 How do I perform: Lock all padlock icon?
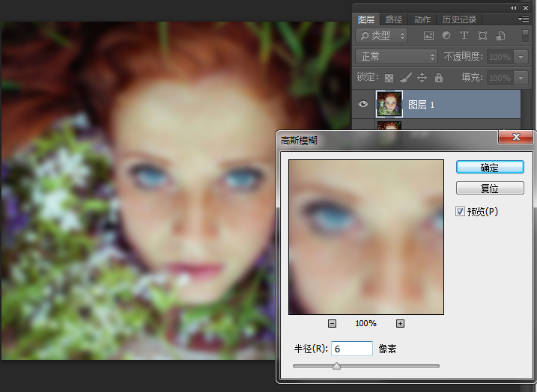439,78
